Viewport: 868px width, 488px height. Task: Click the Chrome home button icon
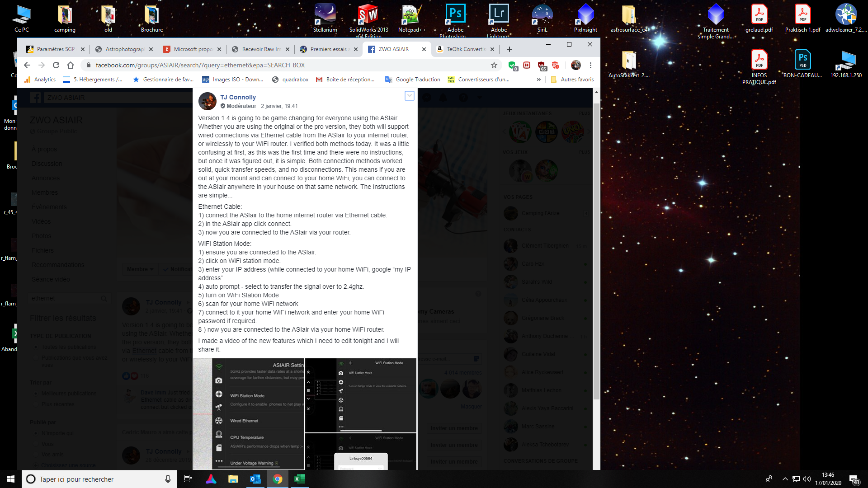click(x=71, y=65)
